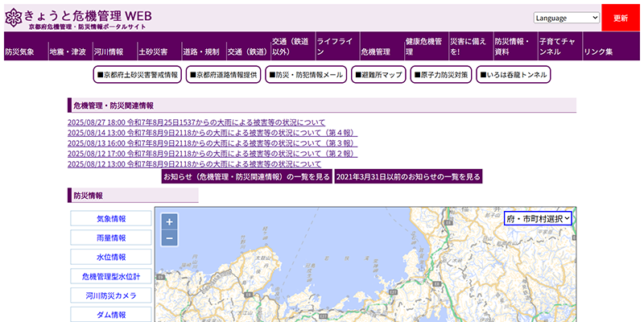Viewport: 644px width, 322px height.
Task: Open the 2025/08/13 16:00 第３報 notice
Action: pos(213,143)
